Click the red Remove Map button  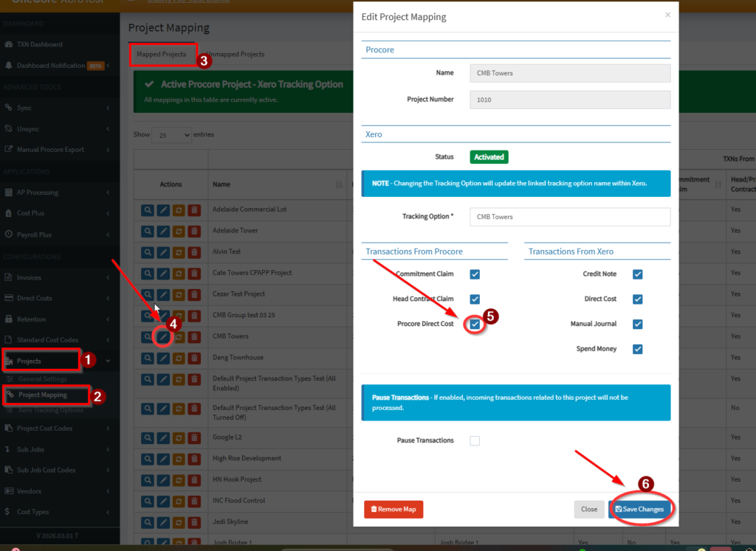[x=394, y=509]
